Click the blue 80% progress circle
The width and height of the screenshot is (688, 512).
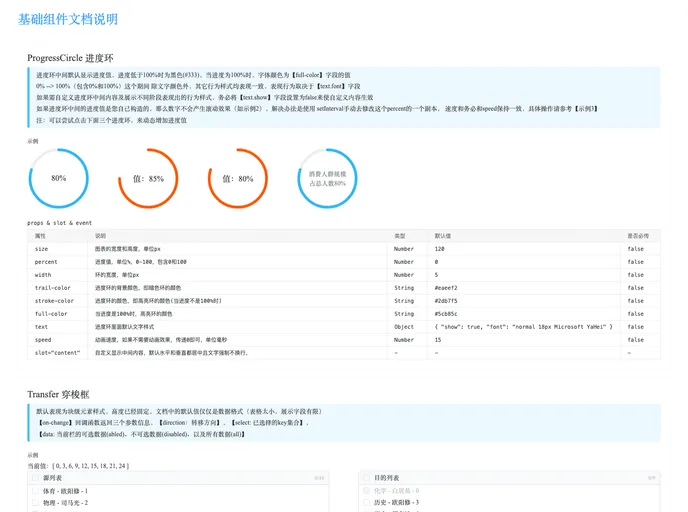59,178
